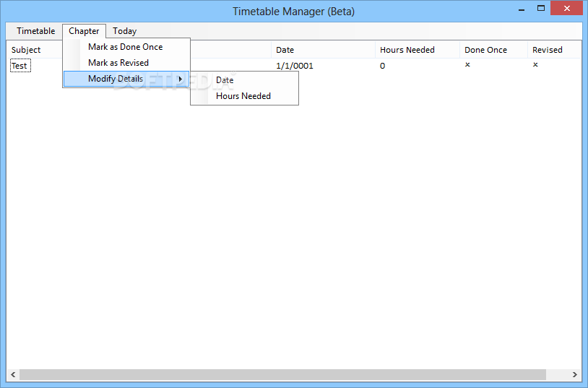Viewport: 588px width, 388px height.
Task: Sort by the Date column header
Action: click(x=323, y=50)
